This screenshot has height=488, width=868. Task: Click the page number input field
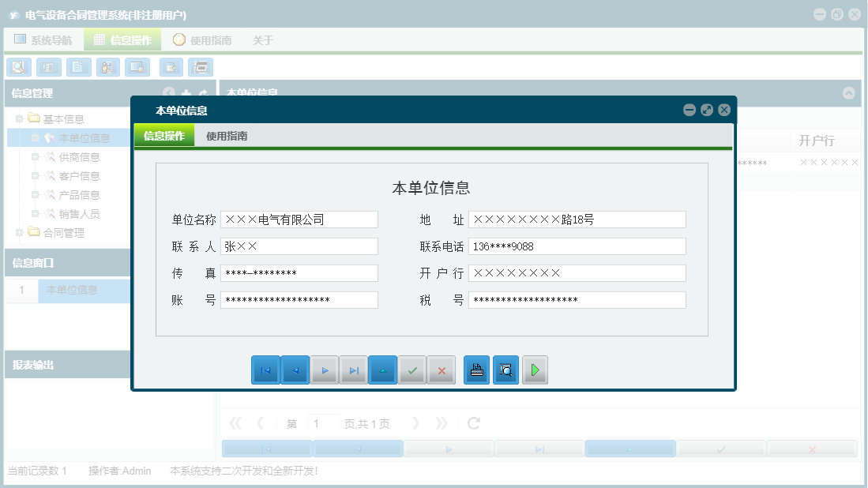click(323, 422)
